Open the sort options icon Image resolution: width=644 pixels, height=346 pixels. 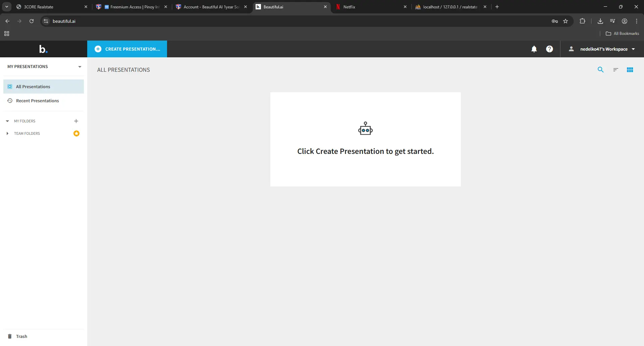click(615, 70)
